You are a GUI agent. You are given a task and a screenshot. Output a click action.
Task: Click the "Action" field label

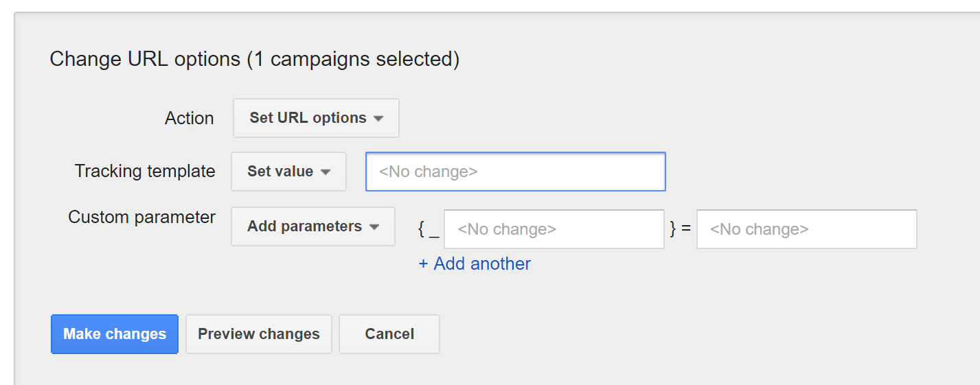pyautogui.click(x=190, y=118)
